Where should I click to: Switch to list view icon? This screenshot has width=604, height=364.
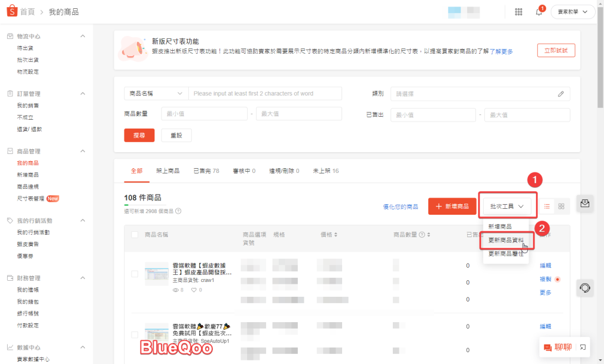point(547,206)
